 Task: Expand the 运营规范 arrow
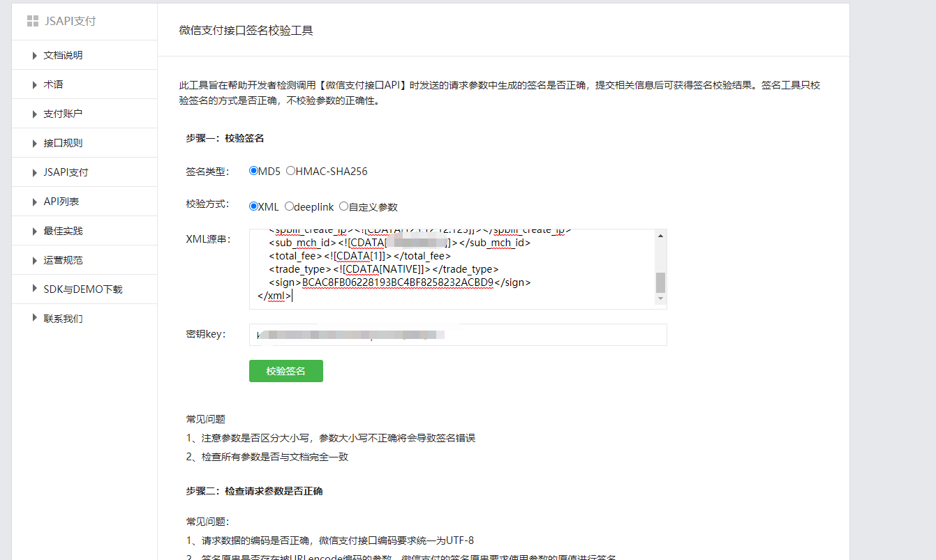click(x=35, y=260)
